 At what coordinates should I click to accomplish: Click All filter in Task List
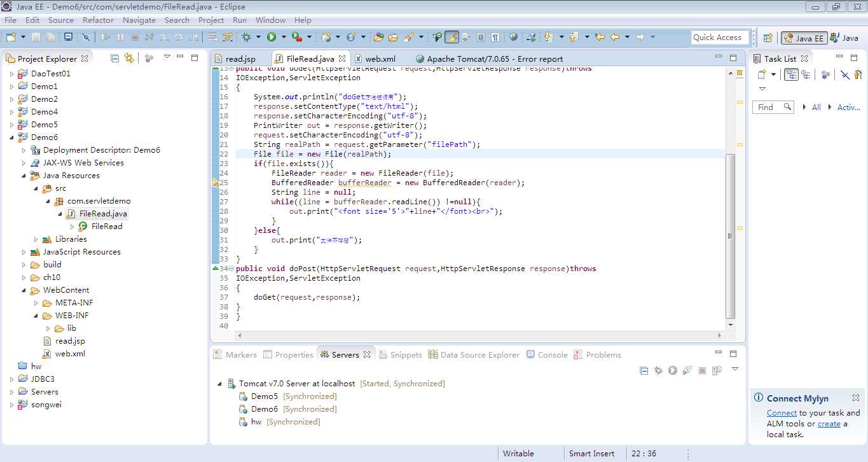[x=816, y=107]
